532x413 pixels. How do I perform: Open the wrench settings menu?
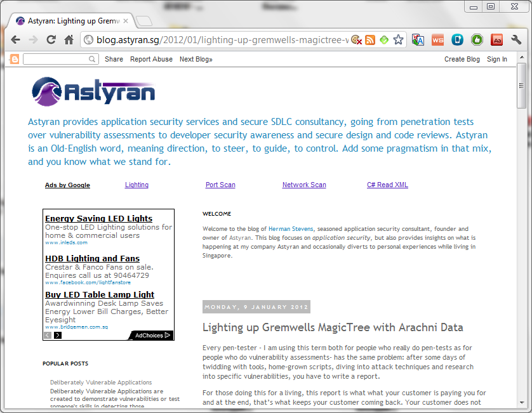click(x=516, y=40)
